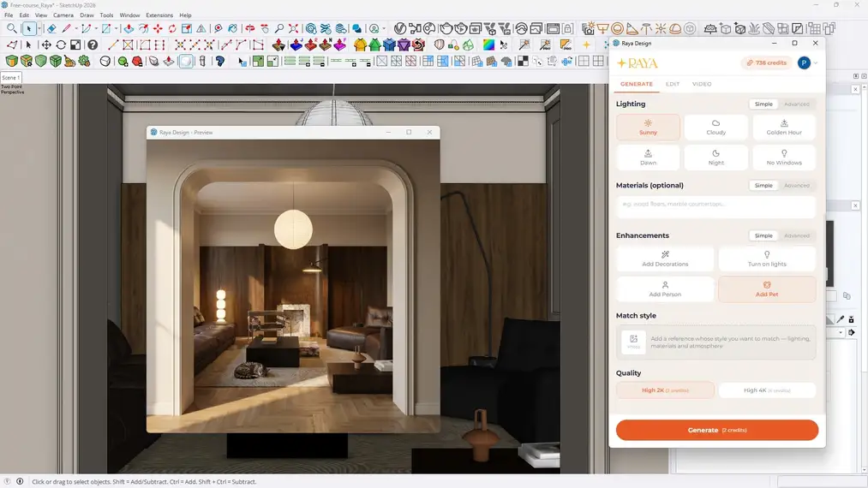The height and width of the screenshot is (488, 868).
Task: Toggle the Add Pet enhancement
Action: click(x=767, y=289)
